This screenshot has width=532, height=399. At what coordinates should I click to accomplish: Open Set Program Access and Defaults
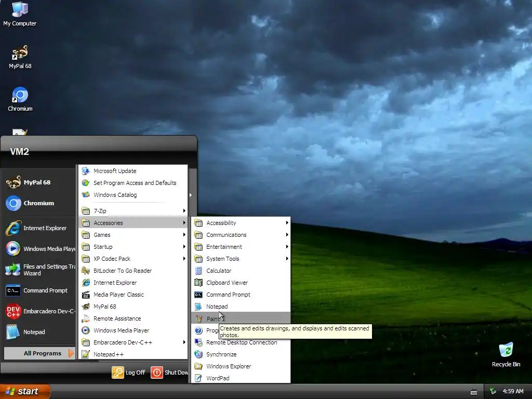pos(133,183)
